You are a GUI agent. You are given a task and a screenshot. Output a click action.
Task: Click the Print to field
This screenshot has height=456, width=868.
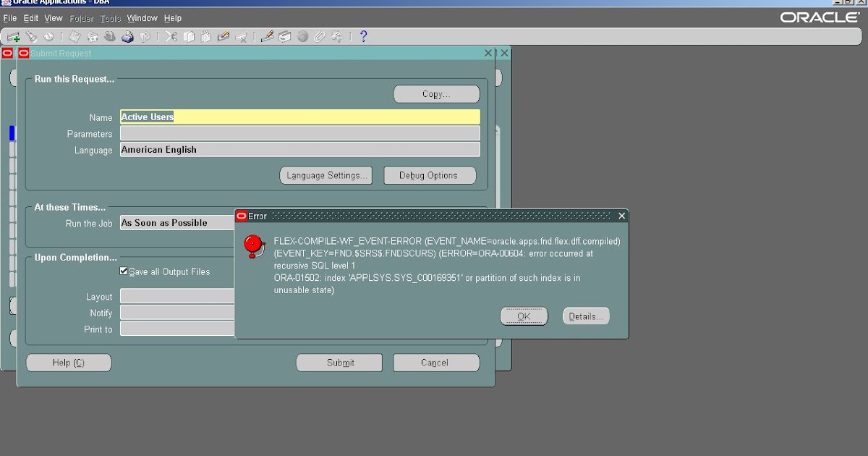(x=177, y=329)
